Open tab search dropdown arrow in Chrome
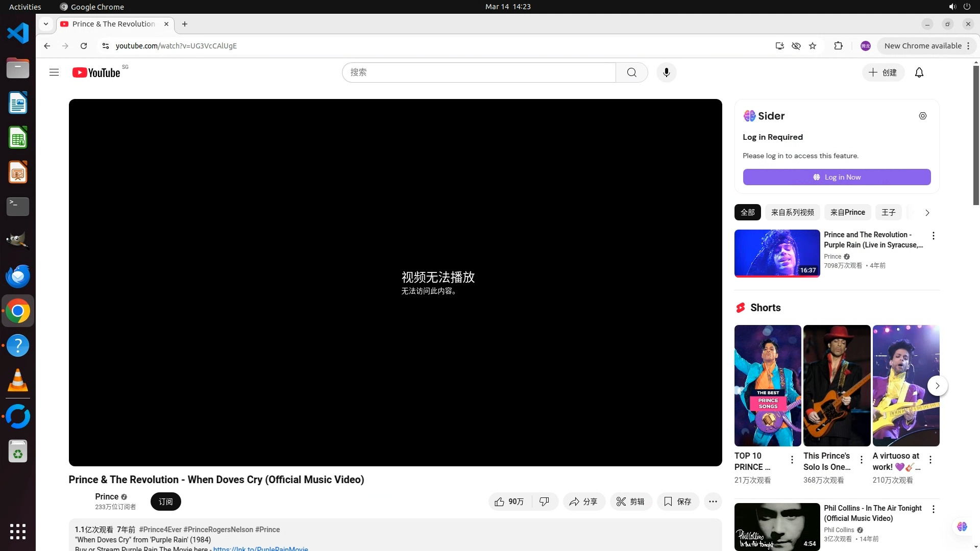 pos(46,24)
